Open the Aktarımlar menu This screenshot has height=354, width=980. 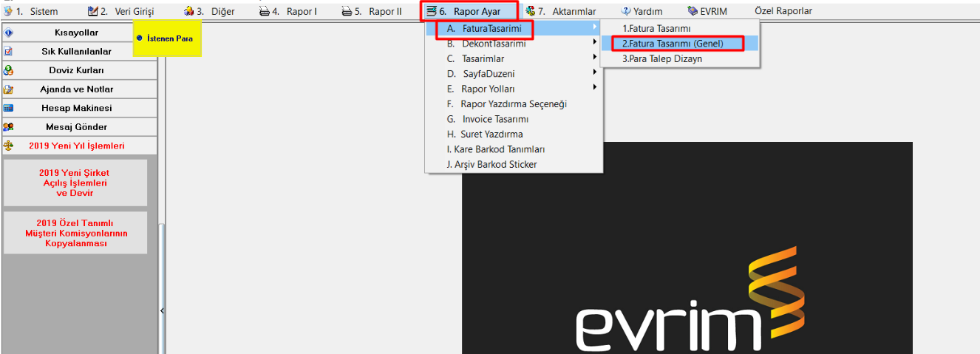[x=560, y=11]
